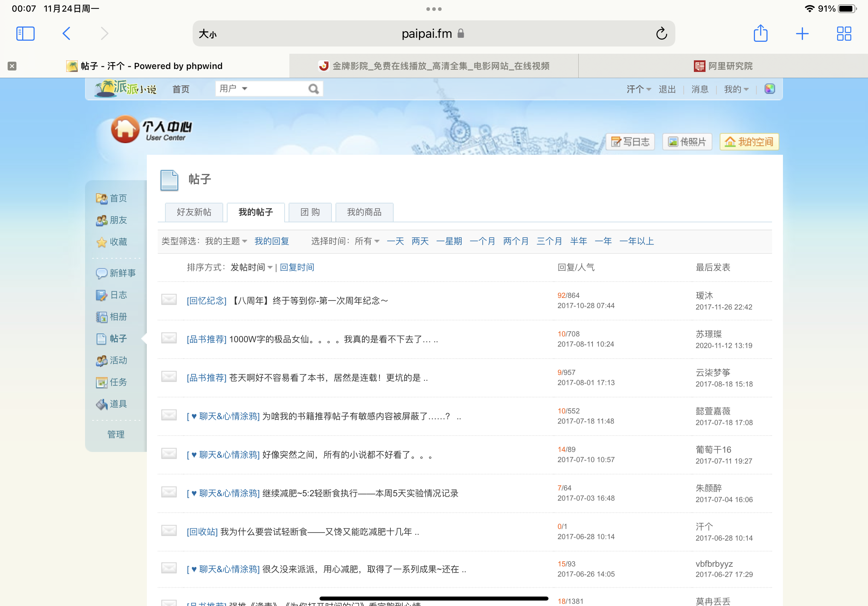Switch to the 好友新帖 tab
The height and width of the screenshot is (606, 868).
(194, 212)
